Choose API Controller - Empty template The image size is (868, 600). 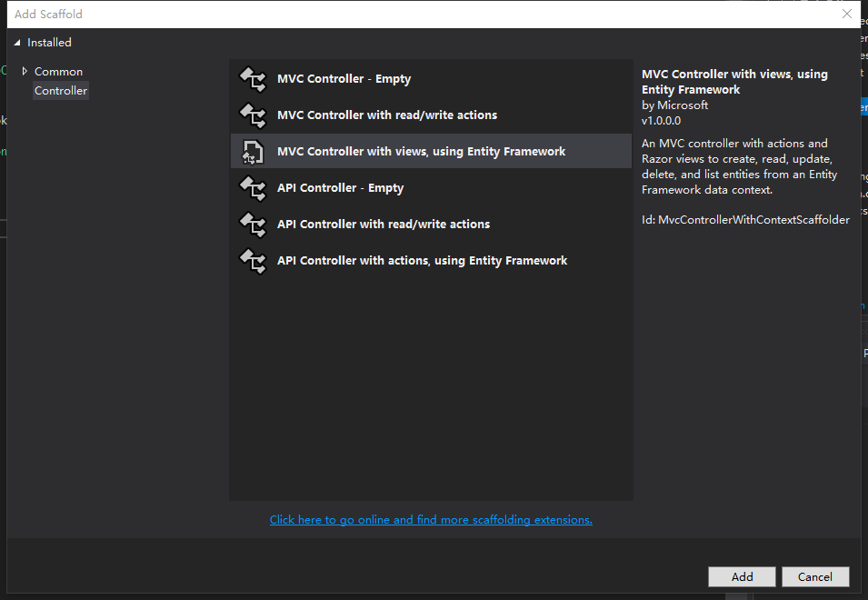[340, 188]
